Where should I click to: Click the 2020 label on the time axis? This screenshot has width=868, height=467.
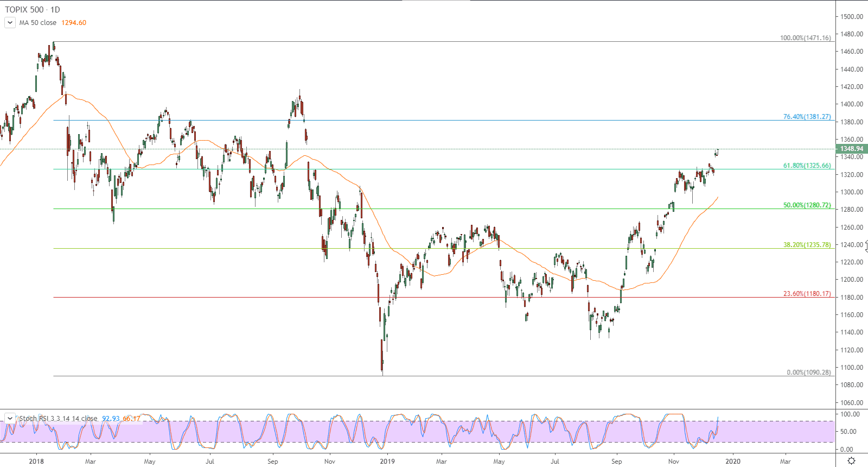[732, 462]
